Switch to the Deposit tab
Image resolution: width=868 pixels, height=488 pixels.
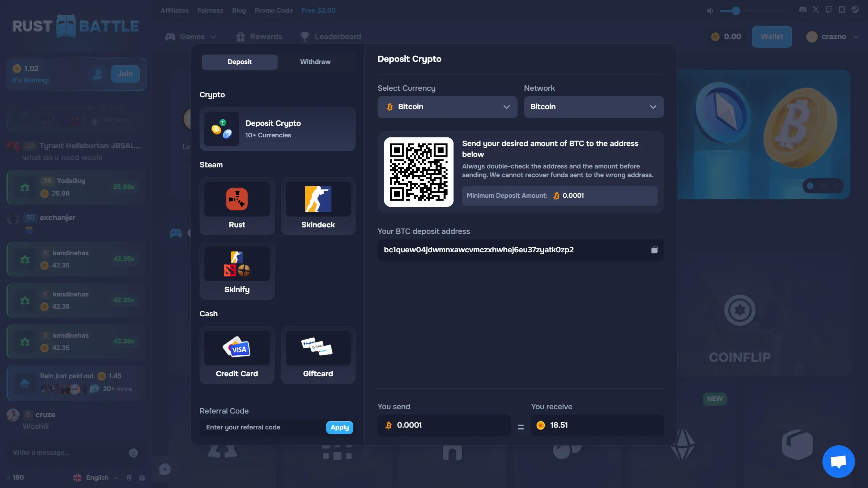(240, 62)
